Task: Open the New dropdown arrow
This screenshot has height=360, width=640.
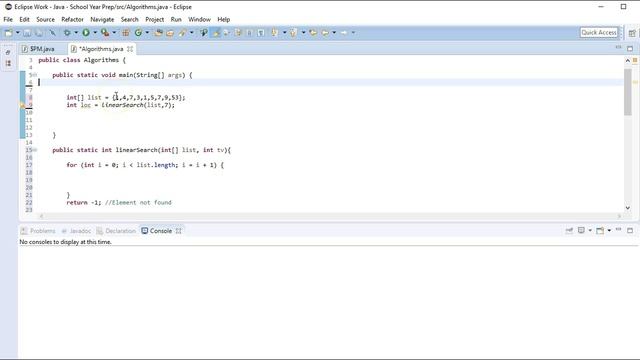Action: tap(18, 33)
